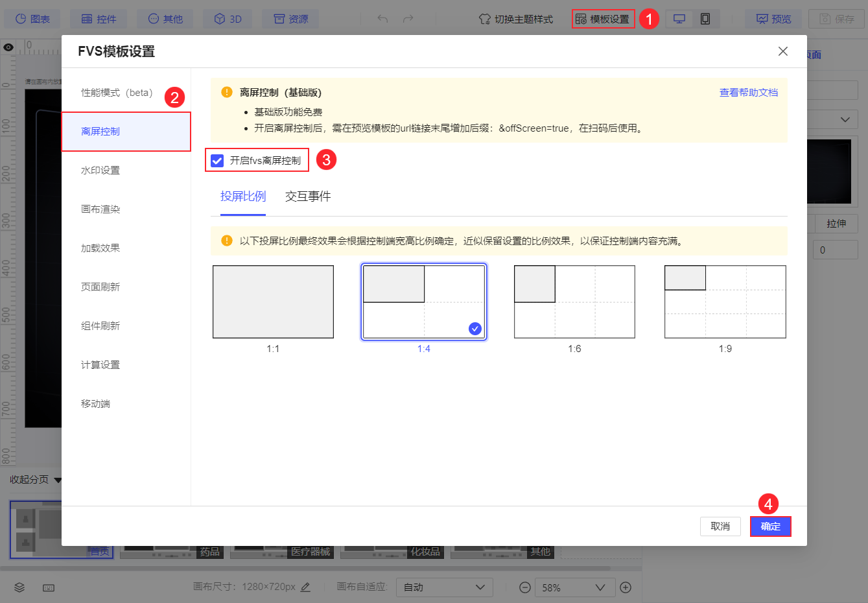Select 水印设置 in sidebar
868x603 pixels.
tap(126, 171)
